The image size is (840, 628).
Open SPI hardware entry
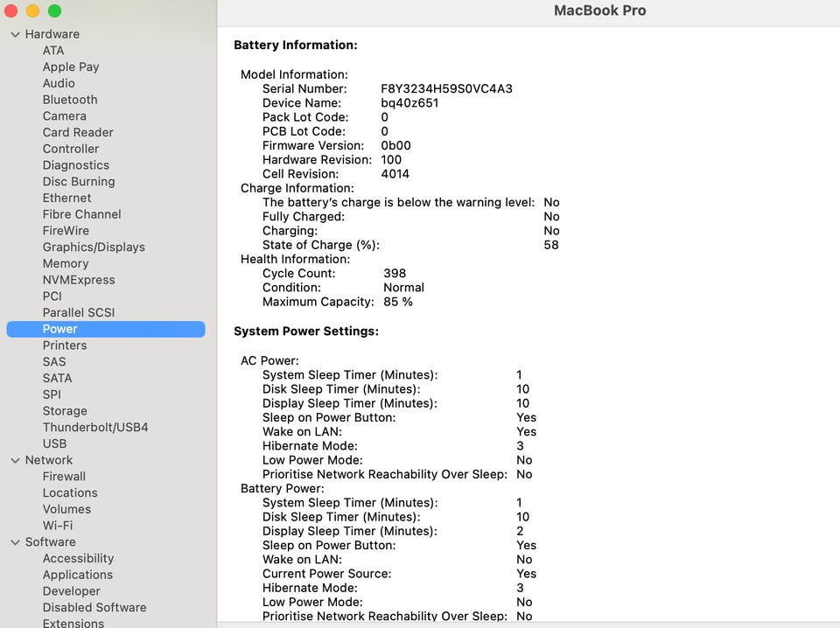(52, 394)
